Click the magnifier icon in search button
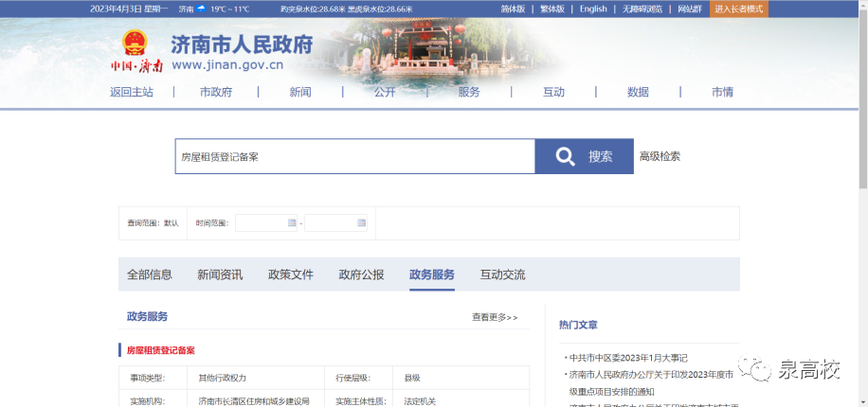Viewport: 868px width, 407px height. tap(566, 156)
